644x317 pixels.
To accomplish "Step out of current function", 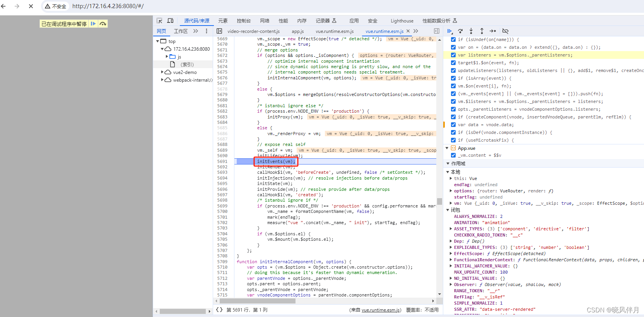I will [482, 31].
